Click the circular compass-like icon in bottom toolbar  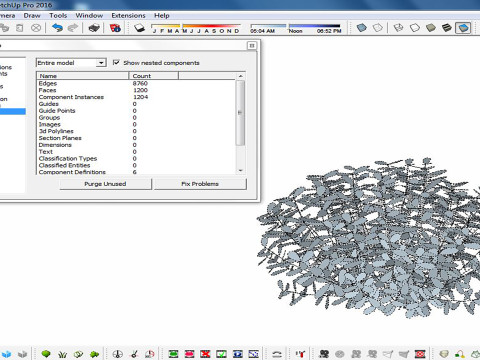[x=117, y=354]
